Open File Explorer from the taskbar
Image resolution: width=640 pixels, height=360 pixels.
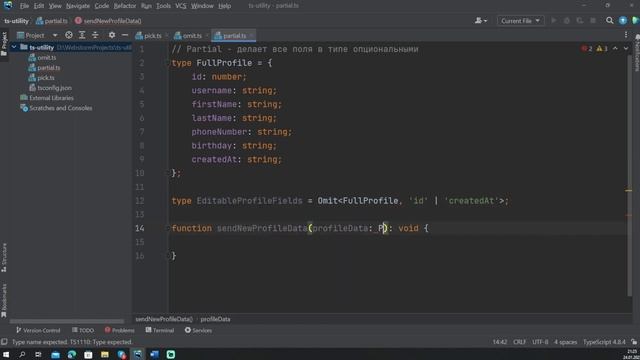[104, 354]
